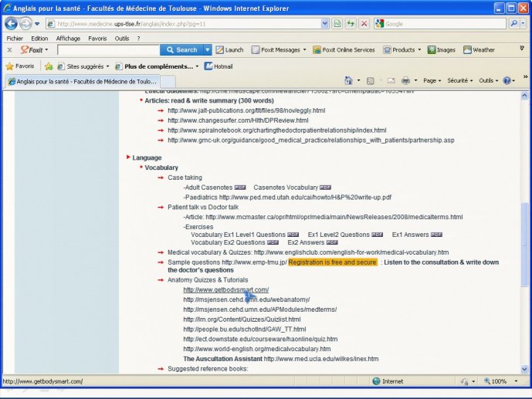Click the Read mail icon
Viewport: 532px width, 399px height.
coord(391,81)
